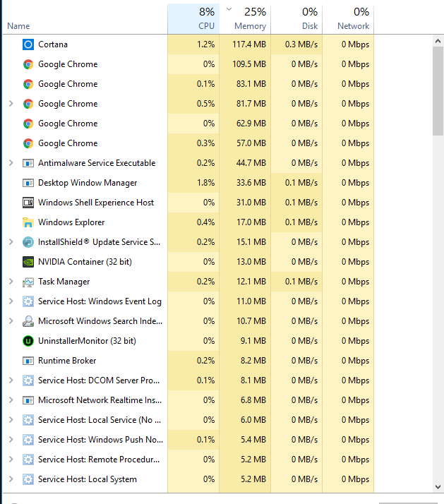
Task: Expand Microsoft Network Realtime Inspection
Action: tap(11, 400)
